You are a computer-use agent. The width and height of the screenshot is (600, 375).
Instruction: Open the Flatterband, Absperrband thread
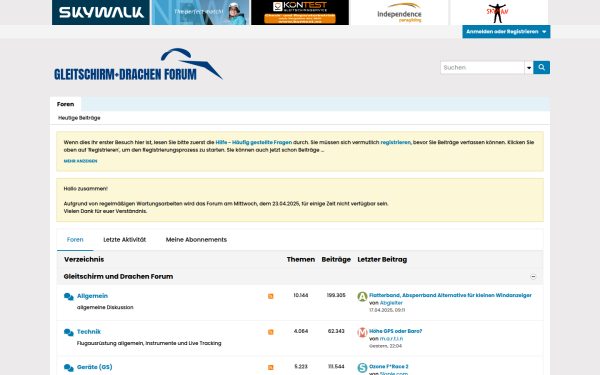click(x=450, y=295)
